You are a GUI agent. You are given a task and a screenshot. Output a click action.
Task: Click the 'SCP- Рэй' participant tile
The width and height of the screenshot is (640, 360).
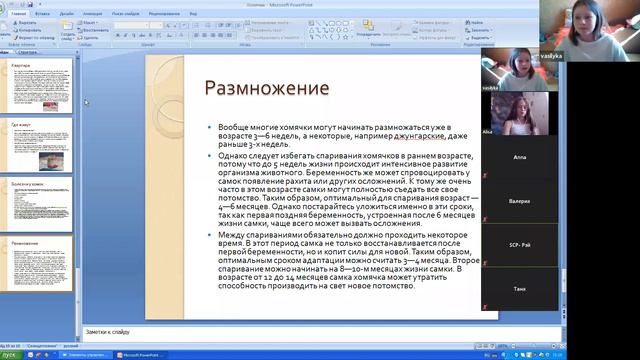coord(520,245)
